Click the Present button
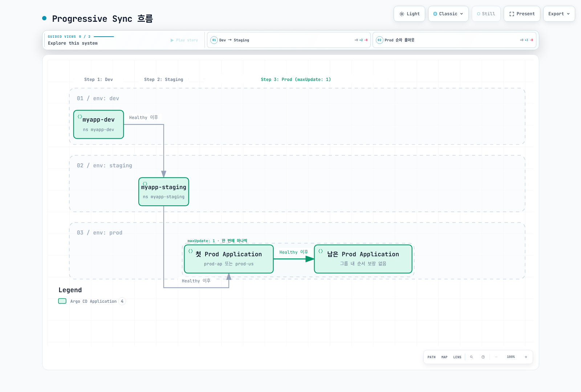 click(522, 14)
